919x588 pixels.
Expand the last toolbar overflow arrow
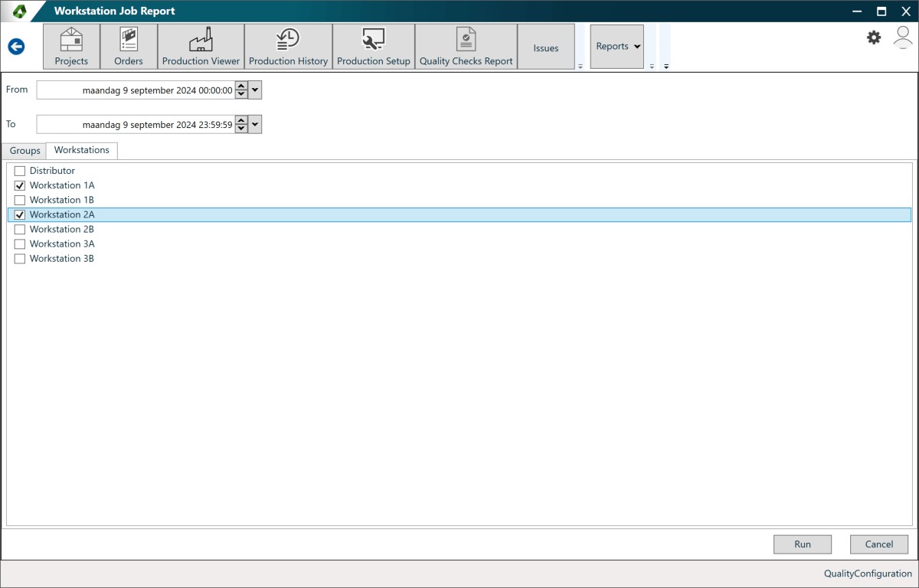point(666,67)
